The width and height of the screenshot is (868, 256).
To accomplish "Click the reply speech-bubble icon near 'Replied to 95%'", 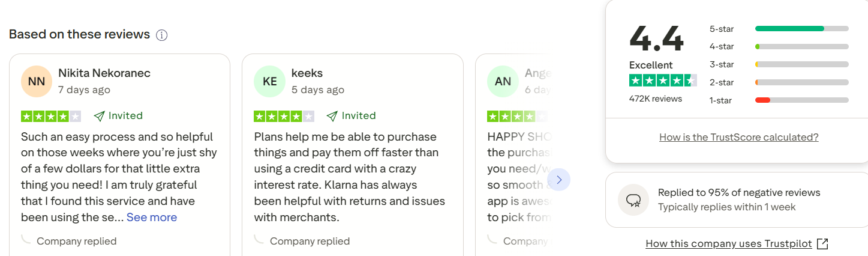I will 633,200.
